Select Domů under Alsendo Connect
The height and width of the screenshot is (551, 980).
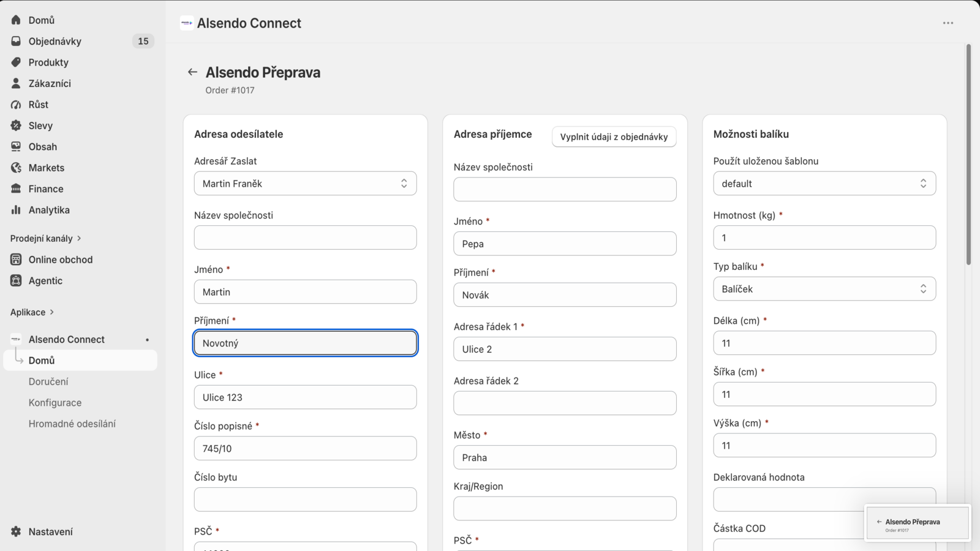[x=42, y=361]
